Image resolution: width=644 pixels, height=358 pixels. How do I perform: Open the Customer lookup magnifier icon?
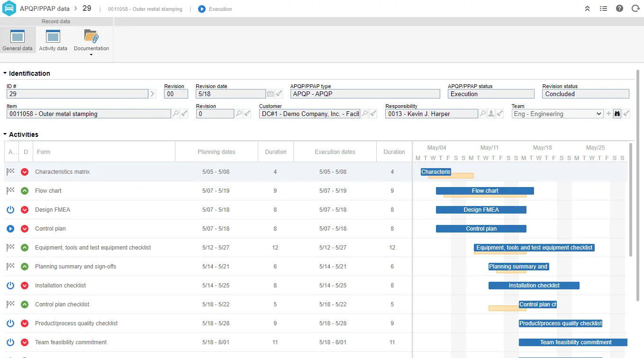click(365, 114)
